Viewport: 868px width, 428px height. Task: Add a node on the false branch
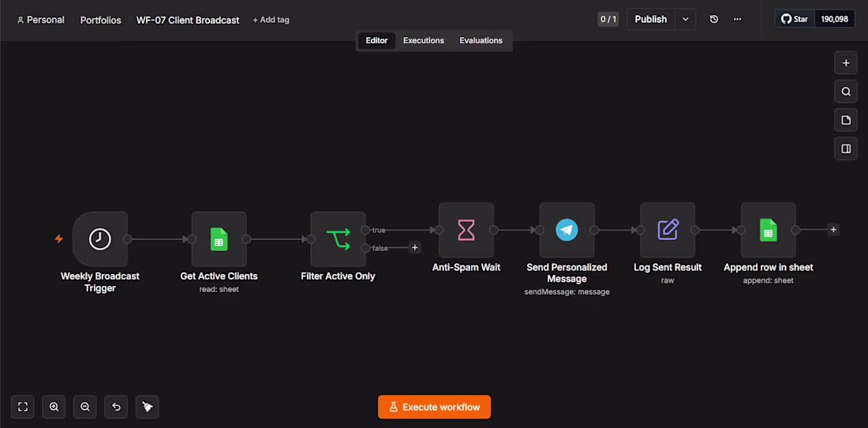click(x=414, y=247)
